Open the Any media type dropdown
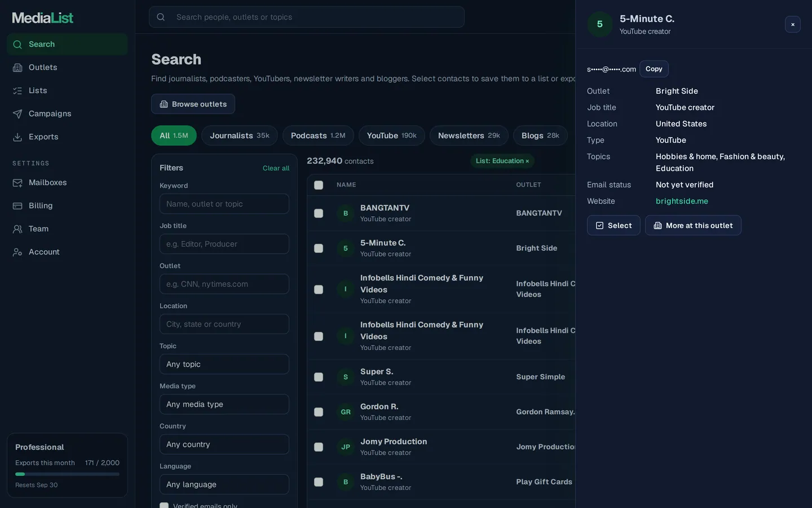The height and width of the screenshot is (508, 812). (224, 404)
